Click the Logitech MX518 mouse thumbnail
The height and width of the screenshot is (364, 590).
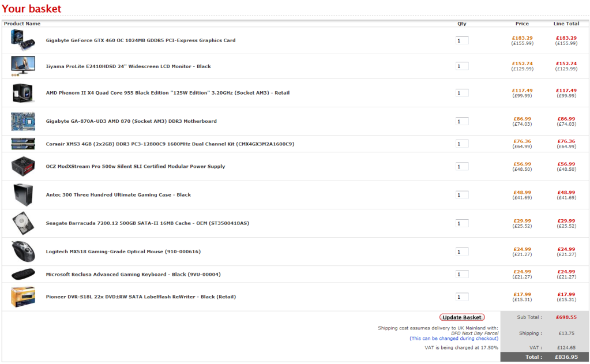(22, 252)
